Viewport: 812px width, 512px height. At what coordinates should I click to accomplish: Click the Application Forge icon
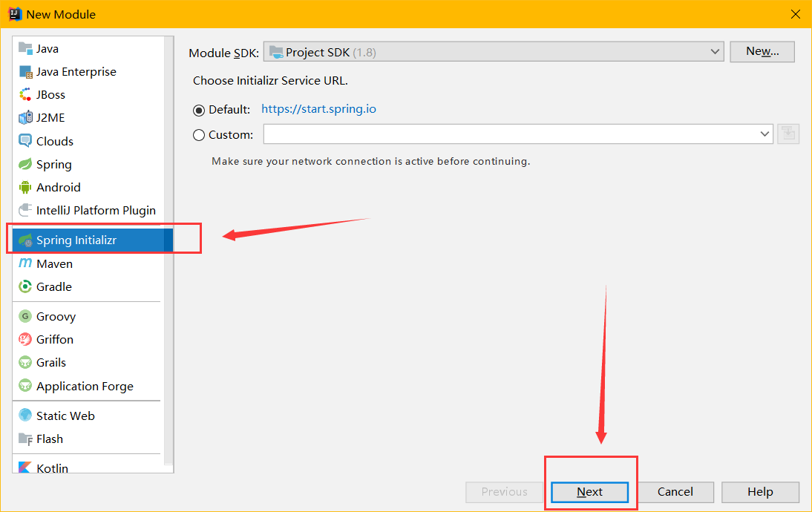click(x=24, y=385)
